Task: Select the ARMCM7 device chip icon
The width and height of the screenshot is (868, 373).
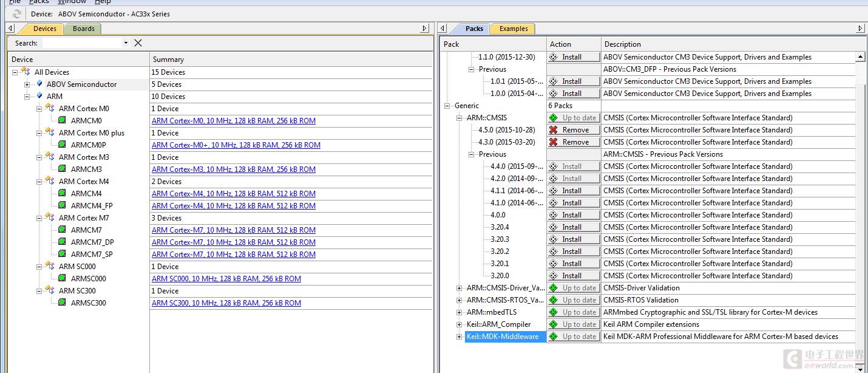Action: [x=62, y=230]
